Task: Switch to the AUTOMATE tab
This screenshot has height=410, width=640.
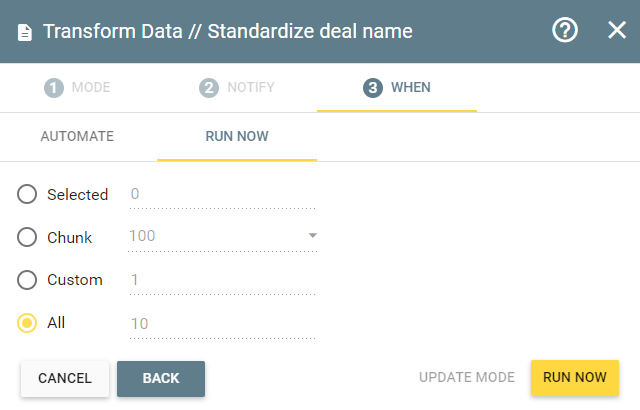Action: pyautogui.click(x=77, y=136)
